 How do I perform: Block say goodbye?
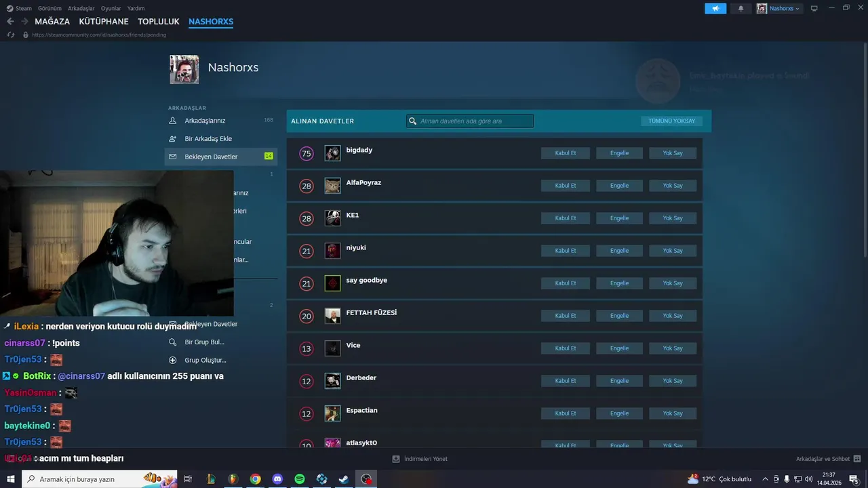click(x=619, y=283)
